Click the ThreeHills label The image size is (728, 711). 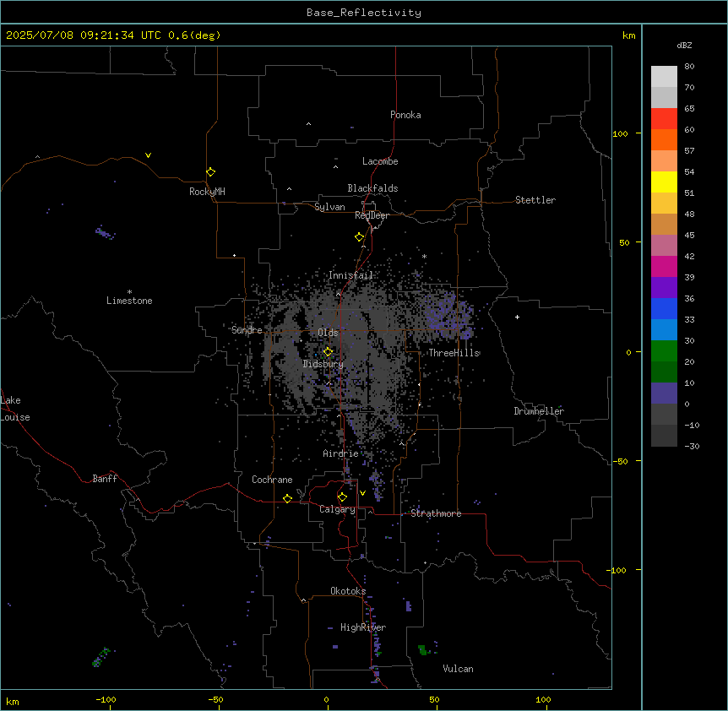pyautogui.click(x=454, y=353)
